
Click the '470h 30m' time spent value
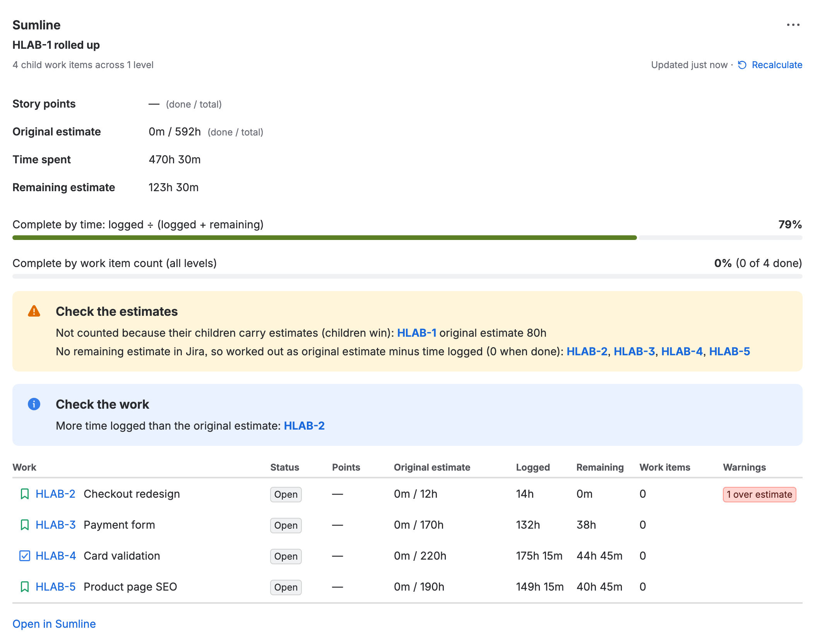[175, 159]
